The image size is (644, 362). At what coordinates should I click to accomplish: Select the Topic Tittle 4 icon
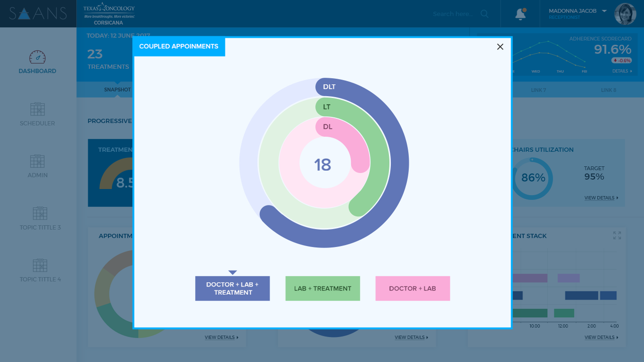pos(40,265)
